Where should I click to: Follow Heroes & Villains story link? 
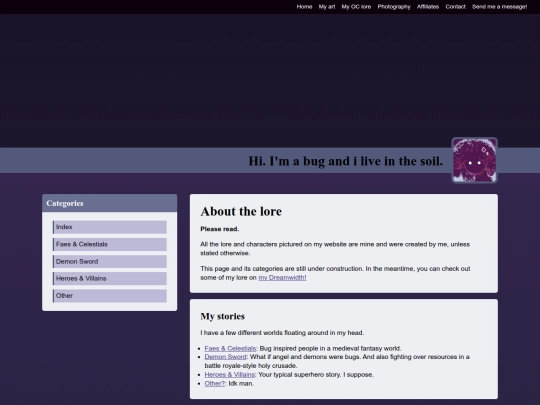[229, 375]
